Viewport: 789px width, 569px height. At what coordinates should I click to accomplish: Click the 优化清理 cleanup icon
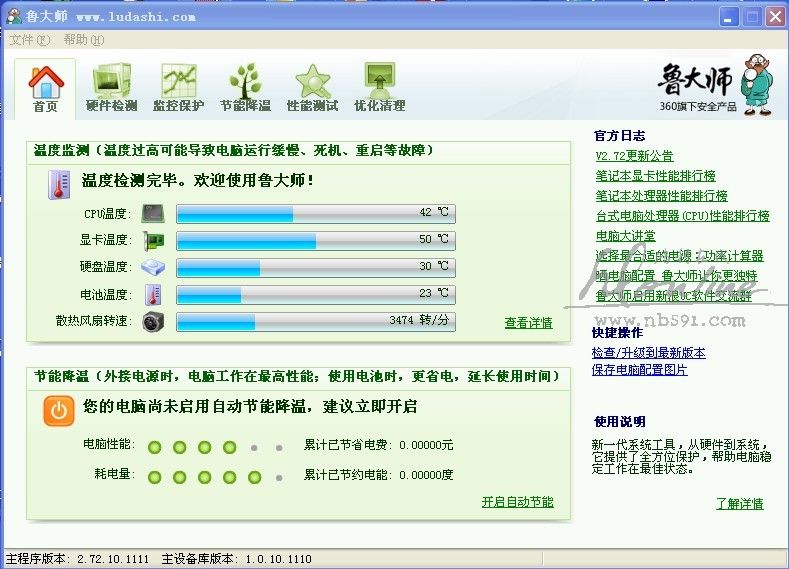pyautogui.click(x=379, y=81)
